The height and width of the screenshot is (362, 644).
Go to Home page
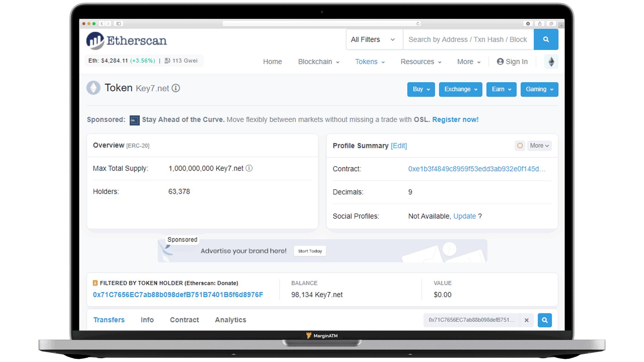click(272, 62)
